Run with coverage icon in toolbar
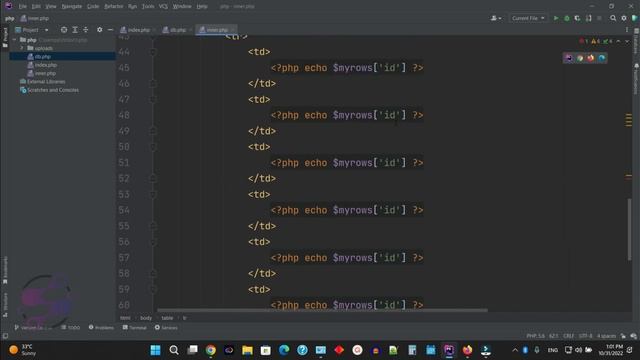The height and width of the screenshot is (360, 640). 577,18
